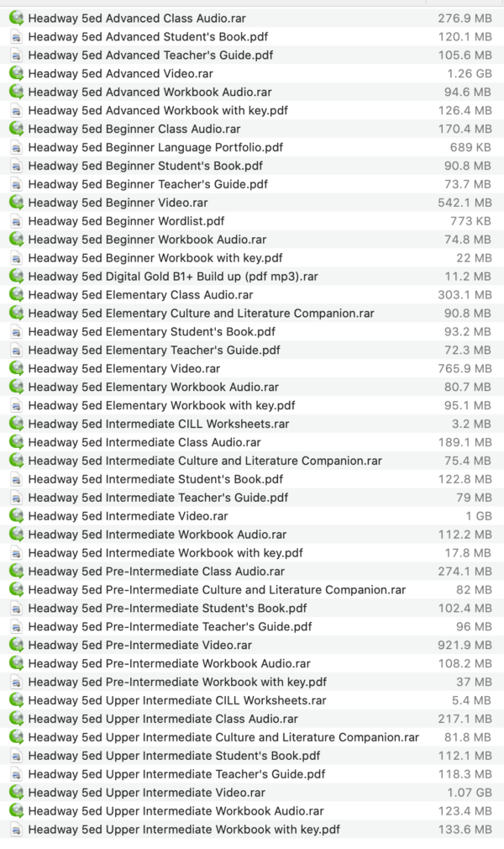Click the Elementary Student's Book.pdf file icon
504x849 pixels.
pos(16,332)
